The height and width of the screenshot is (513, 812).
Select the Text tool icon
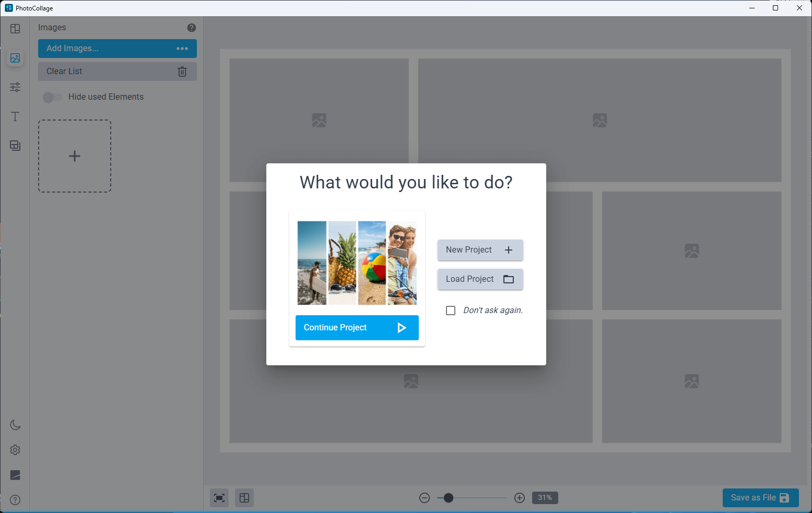[x=15, y=116]
